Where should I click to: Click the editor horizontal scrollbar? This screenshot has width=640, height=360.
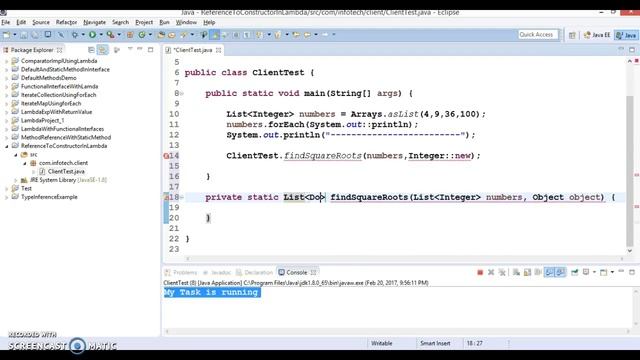click(404, 258)
